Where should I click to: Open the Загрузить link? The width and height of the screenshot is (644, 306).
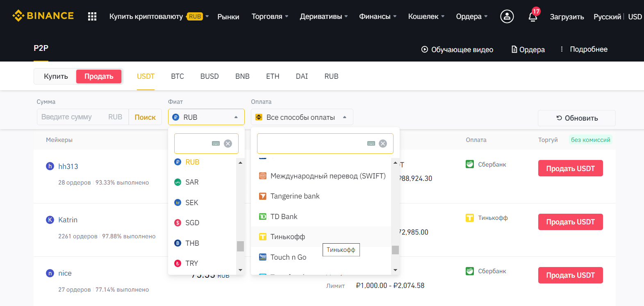click(567, 17)
